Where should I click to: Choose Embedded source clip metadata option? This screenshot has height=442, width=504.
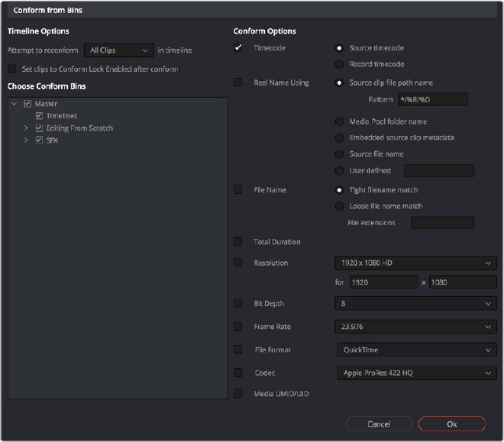coord(339,137)
